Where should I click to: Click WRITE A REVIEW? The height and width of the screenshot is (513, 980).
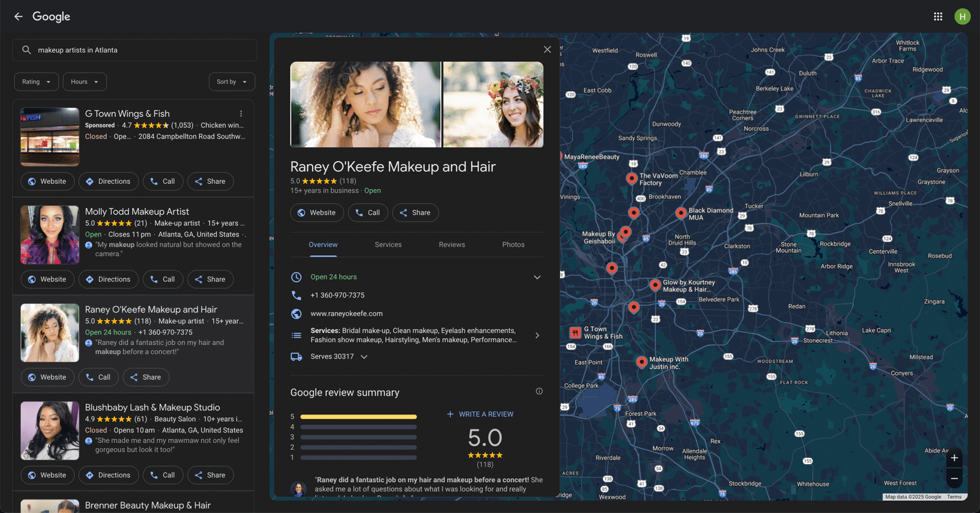click(x=480, y=414)
